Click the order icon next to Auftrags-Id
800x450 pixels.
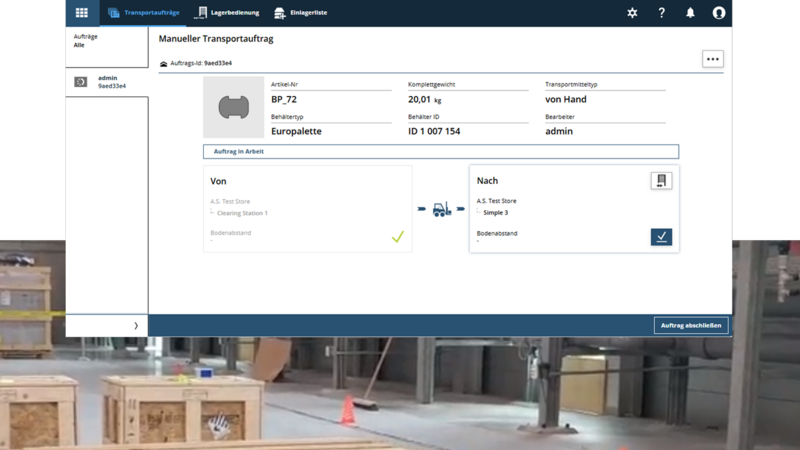click(x=164, y=64)
